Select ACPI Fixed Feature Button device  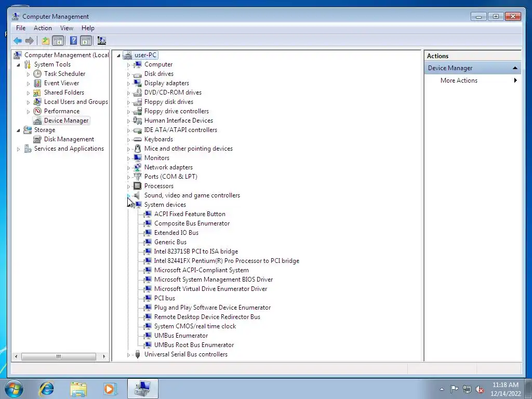(190, 214)
